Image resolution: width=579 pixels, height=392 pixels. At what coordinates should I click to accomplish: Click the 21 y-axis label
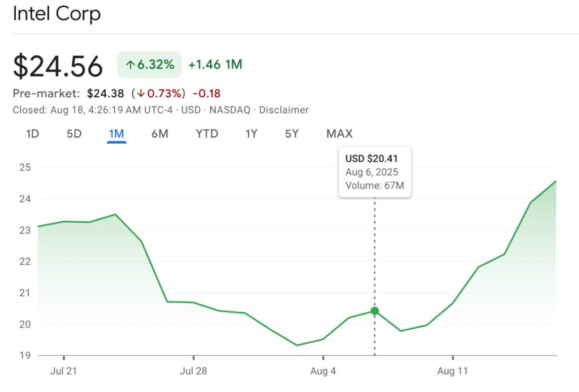[x=25, y=292]
